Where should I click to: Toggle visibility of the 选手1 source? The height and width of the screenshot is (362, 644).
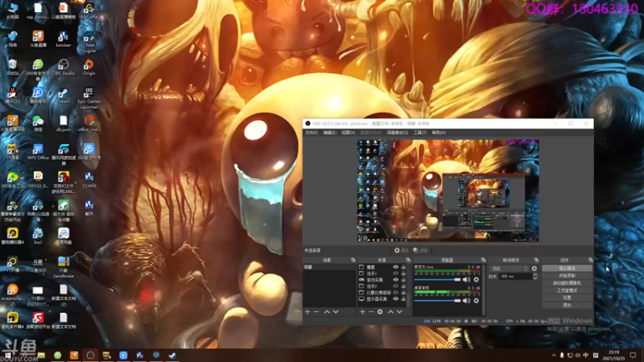(x=395, y=274)
